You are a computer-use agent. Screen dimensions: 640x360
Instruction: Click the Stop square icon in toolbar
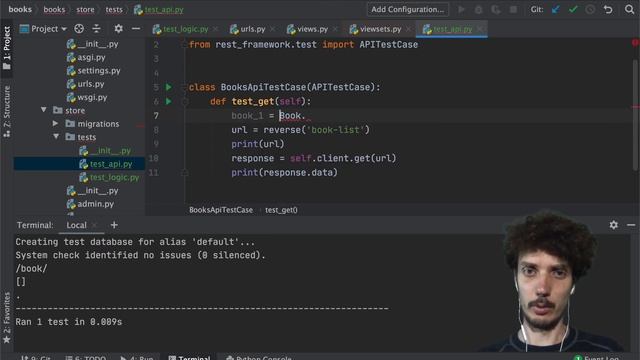[x=513, y=9]
